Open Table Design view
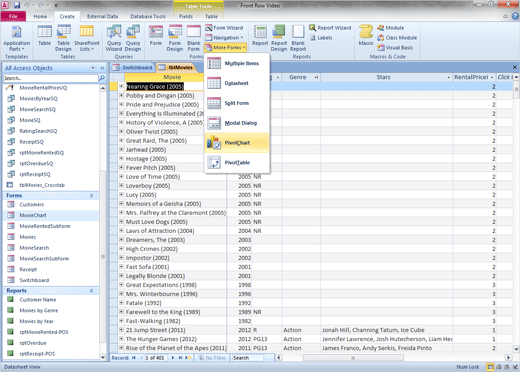 [x=63, y=38]
